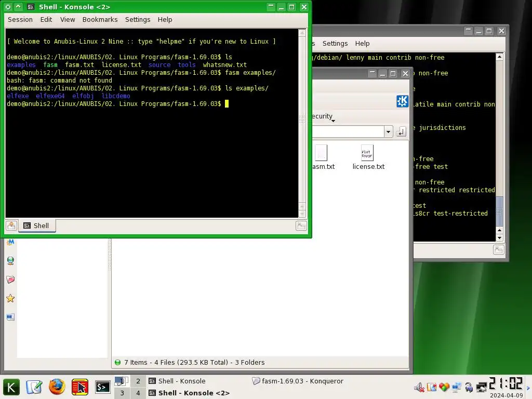Activate 'fasm-1.69.03 - Konqueror' taskbar entry

coord(301,381)
